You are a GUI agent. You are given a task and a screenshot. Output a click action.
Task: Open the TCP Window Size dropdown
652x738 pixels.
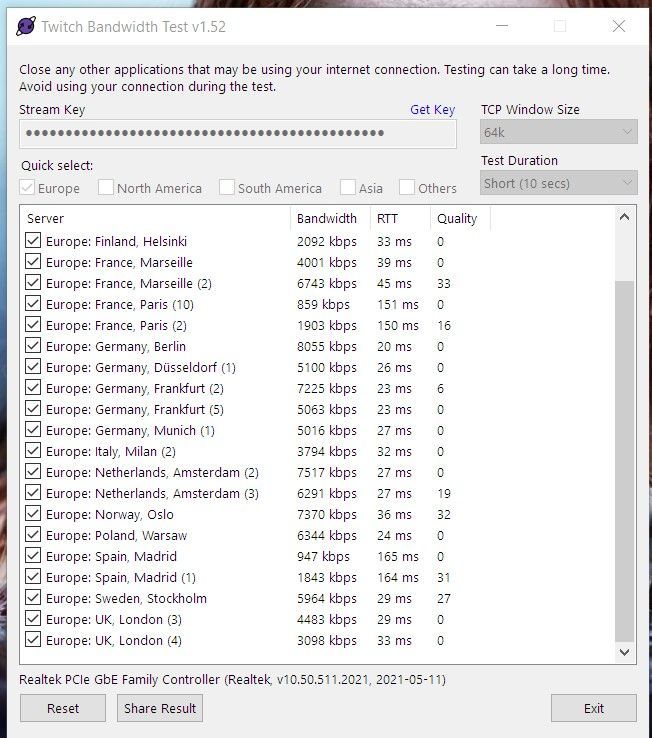click(559, 132)
